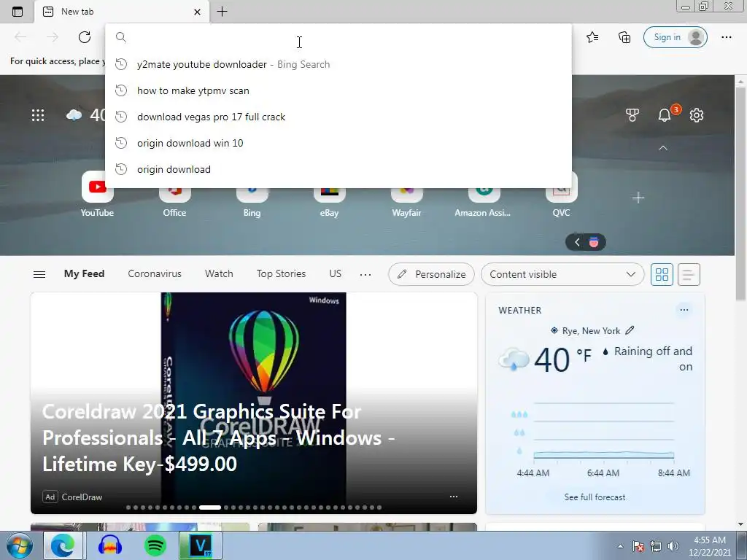
Task: Expand Content visible dropdown
Action: click(x=562, y=274)
